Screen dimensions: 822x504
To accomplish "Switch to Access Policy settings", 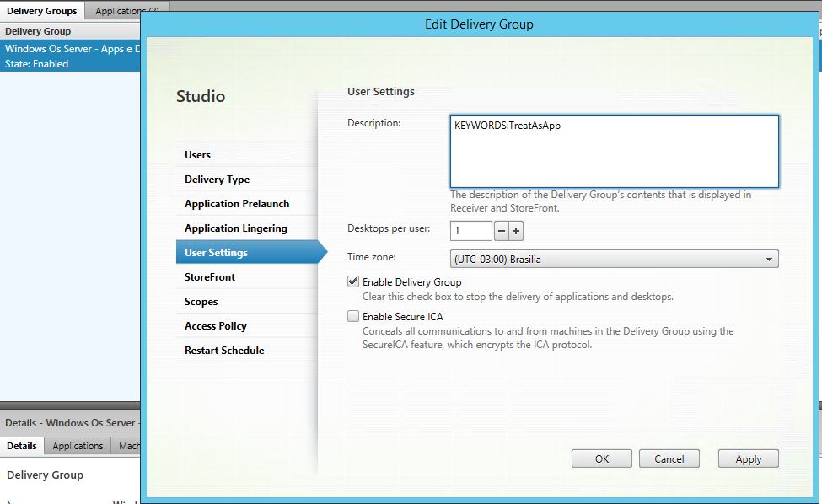I will point(216,326).
